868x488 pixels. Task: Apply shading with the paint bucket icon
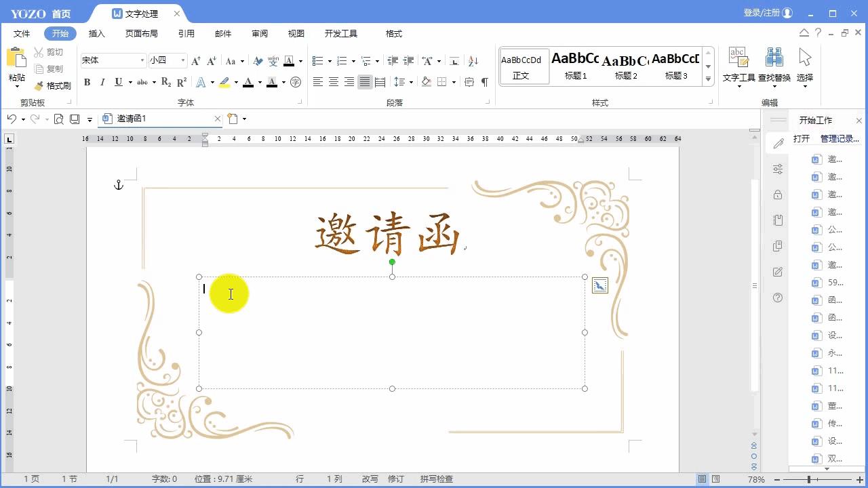(426, 81)
